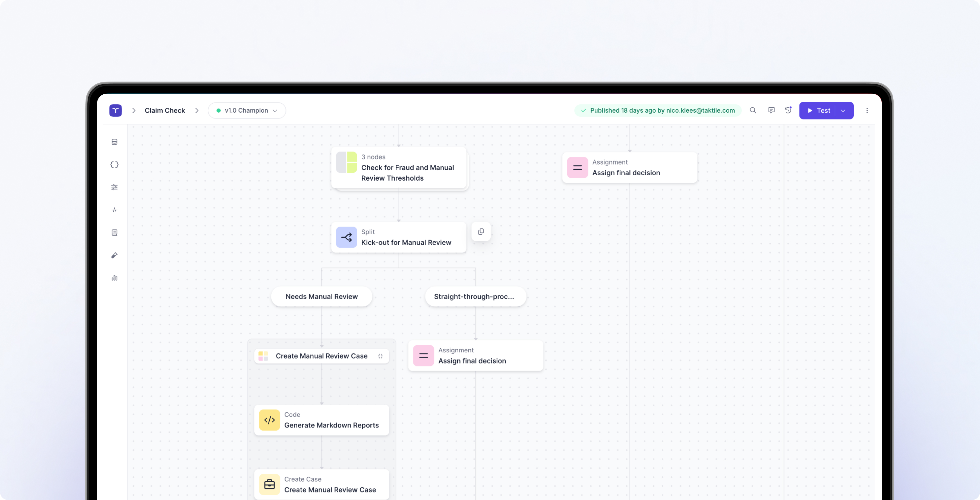Open the sliders parameters icon in sidebar
Viewport: 980px width, 500px height.
tap(115, 187)
